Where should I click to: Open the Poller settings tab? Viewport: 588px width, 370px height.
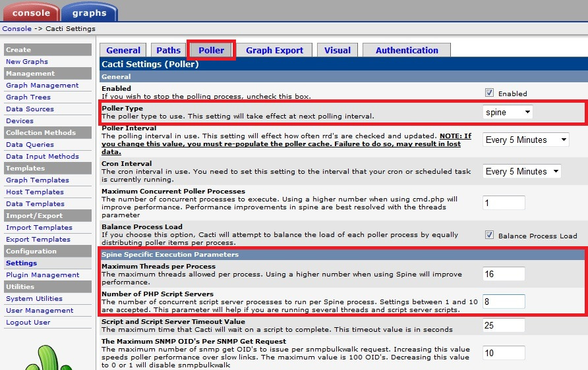point(211,50)
